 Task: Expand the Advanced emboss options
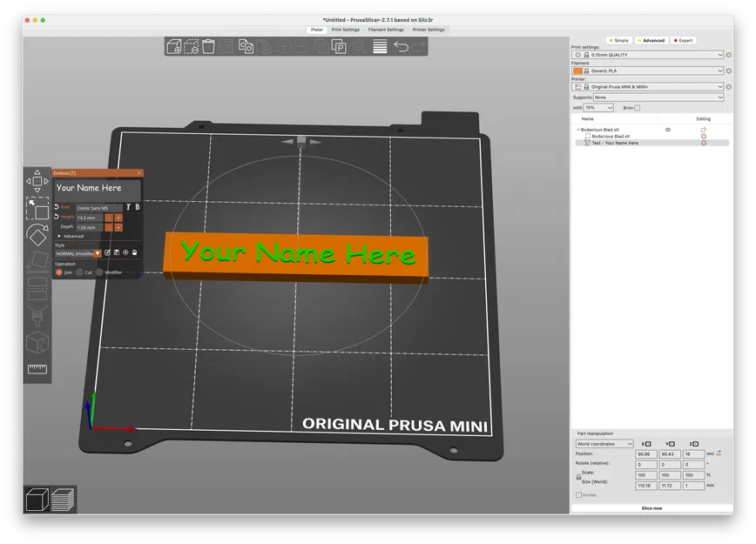pos(59,236)
